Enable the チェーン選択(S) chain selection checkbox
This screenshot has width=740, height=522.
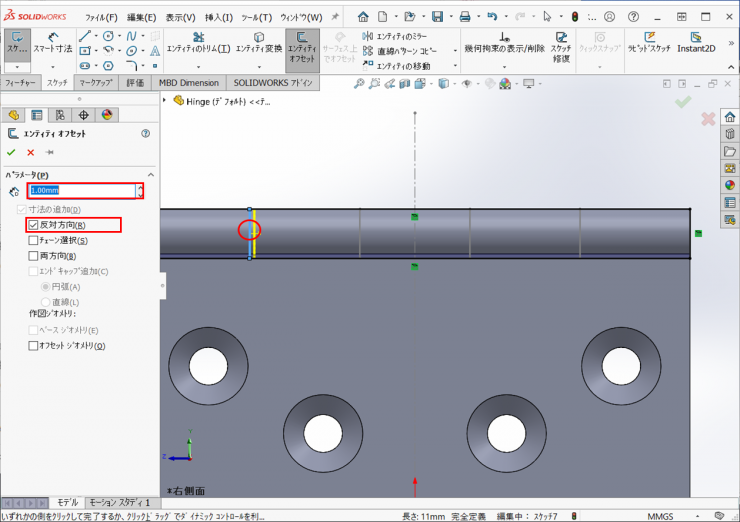click(x=33, y=240)
